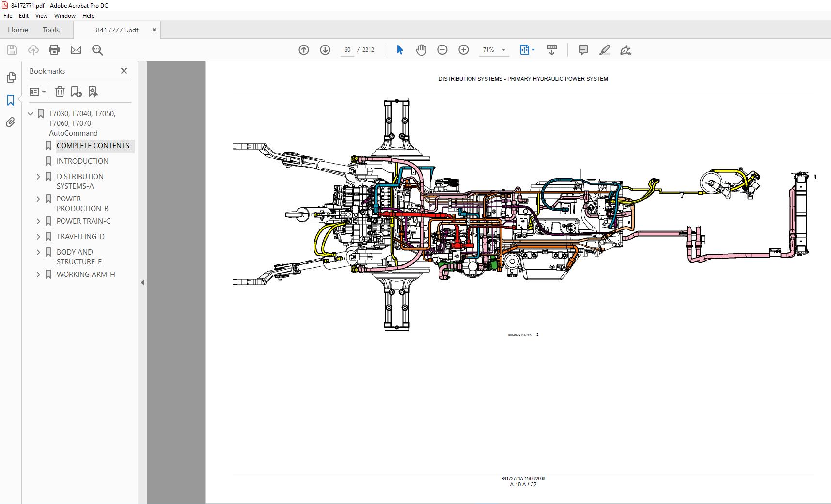Click the page number input field
Viewport: 831px width, 504px height.
point(347,50)
